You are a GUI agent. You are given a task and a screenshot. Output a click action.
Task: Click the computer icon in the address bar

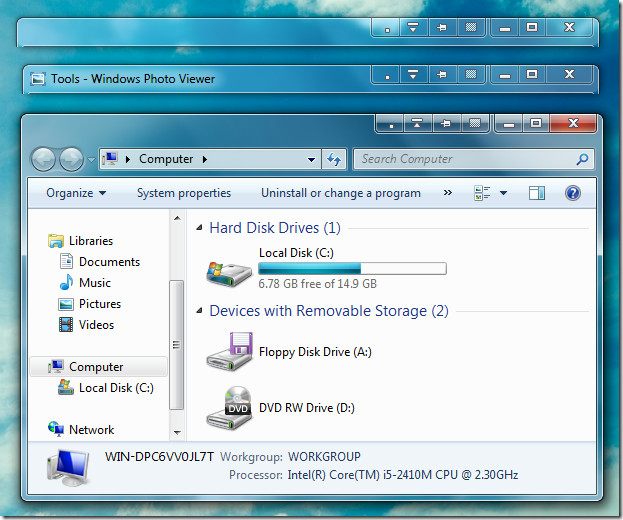point(110,159)
